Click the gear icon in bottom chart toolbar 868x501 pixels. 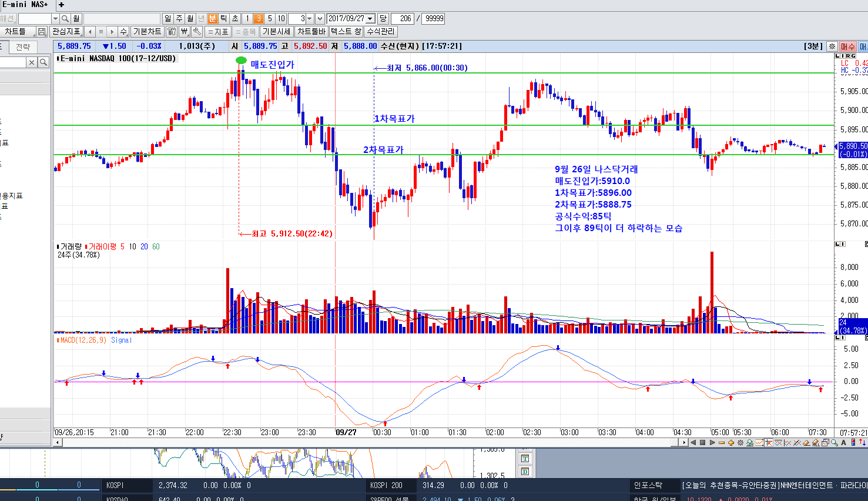(740, 443)
